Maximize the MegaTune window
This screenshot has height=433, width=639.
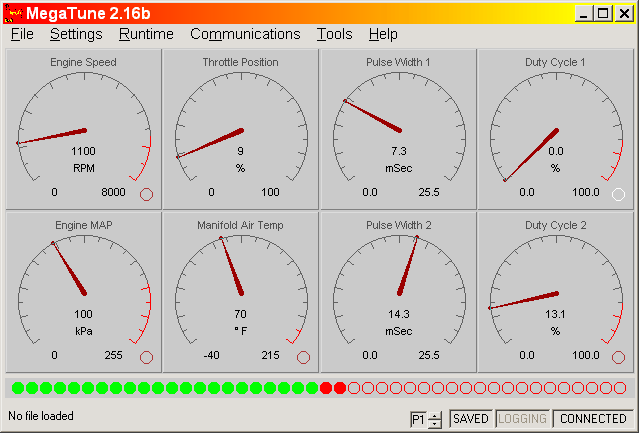(x=603, y=13)
